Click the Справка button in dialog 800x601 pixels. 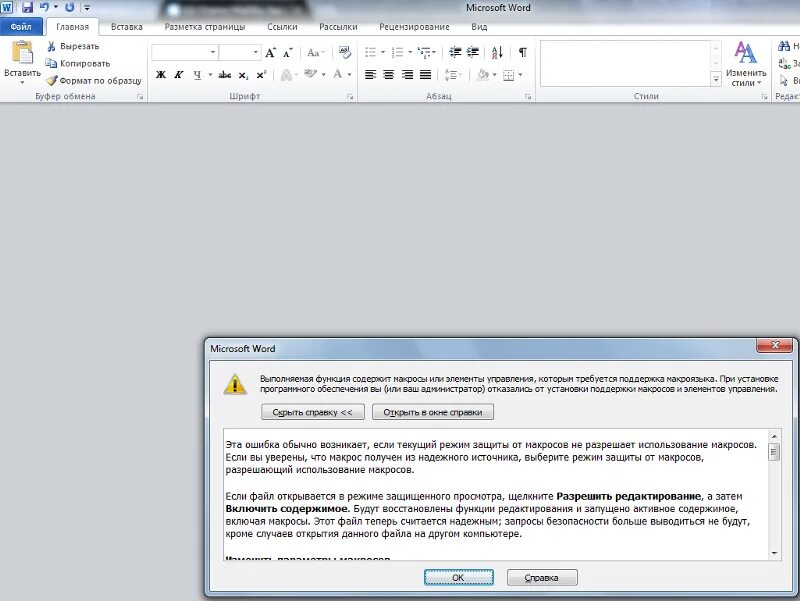[x=542, y=578]
